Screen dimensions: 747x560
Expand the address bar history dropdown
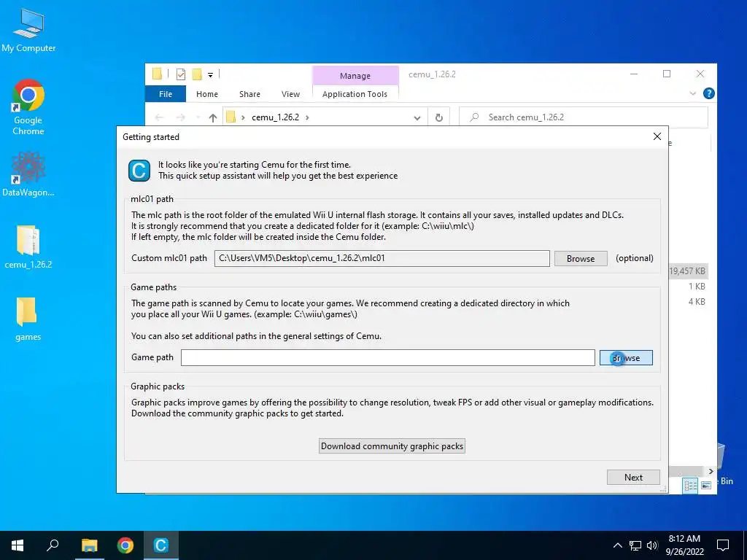coord(417,117)
